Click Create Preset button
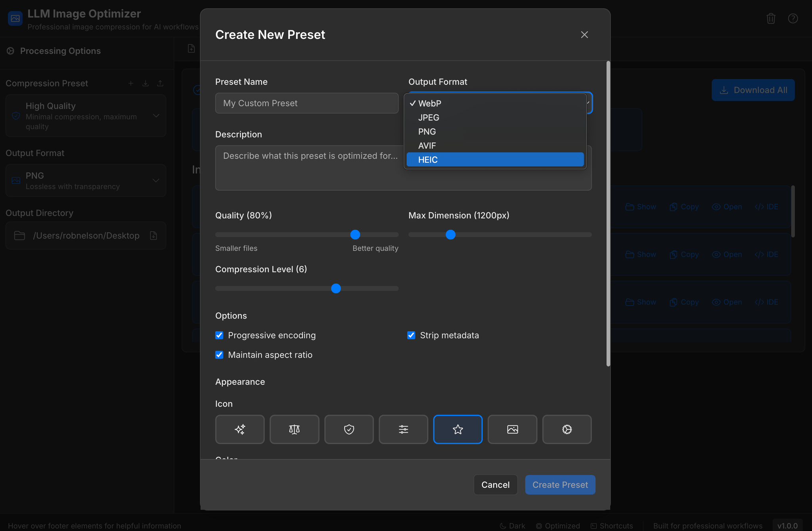 pyautogui.click(x=560, y=485)
